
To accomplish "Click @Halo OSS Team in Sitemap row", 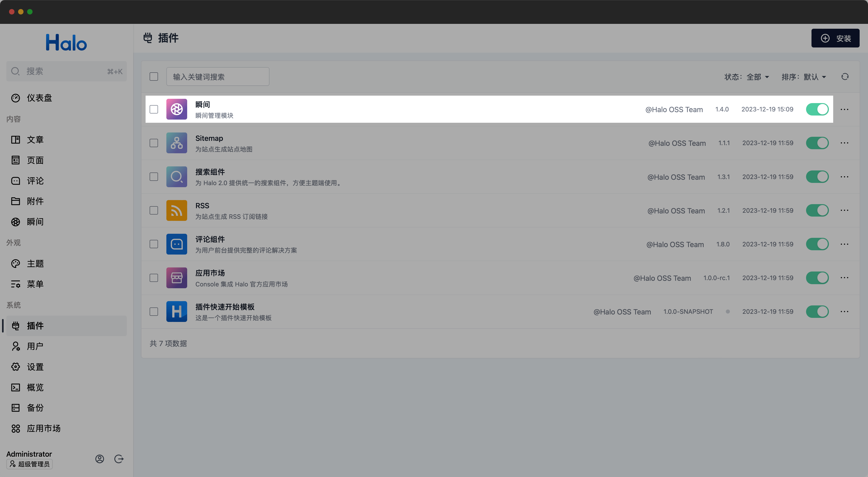I will click(677, 143).
